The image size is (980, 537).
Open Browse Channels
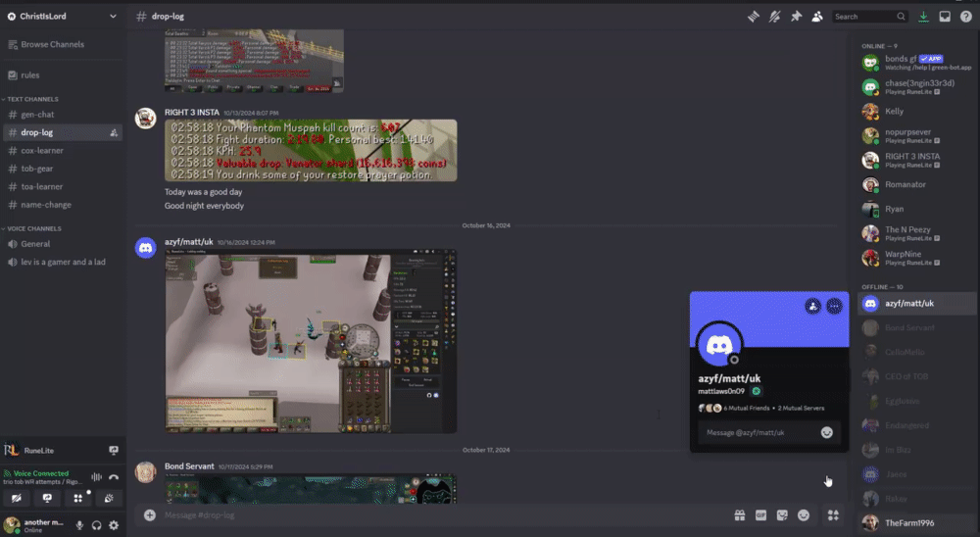point(53,44)
